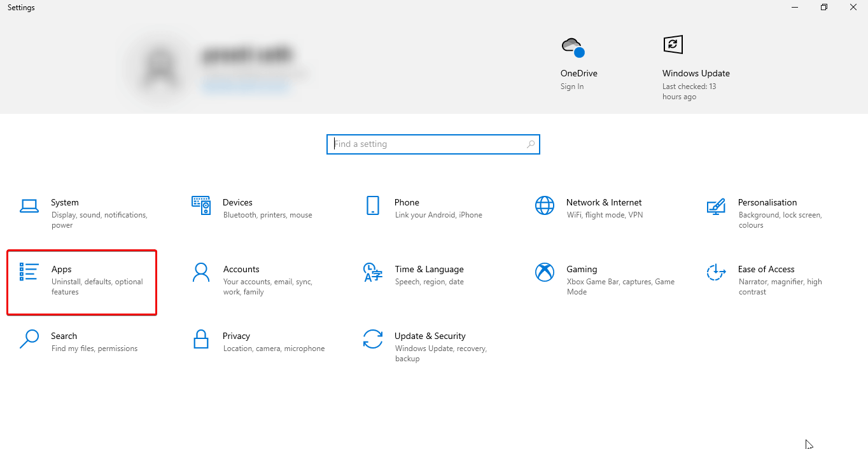
Task: Click the OneDrive Sign In text
Action: coord(572,86)
